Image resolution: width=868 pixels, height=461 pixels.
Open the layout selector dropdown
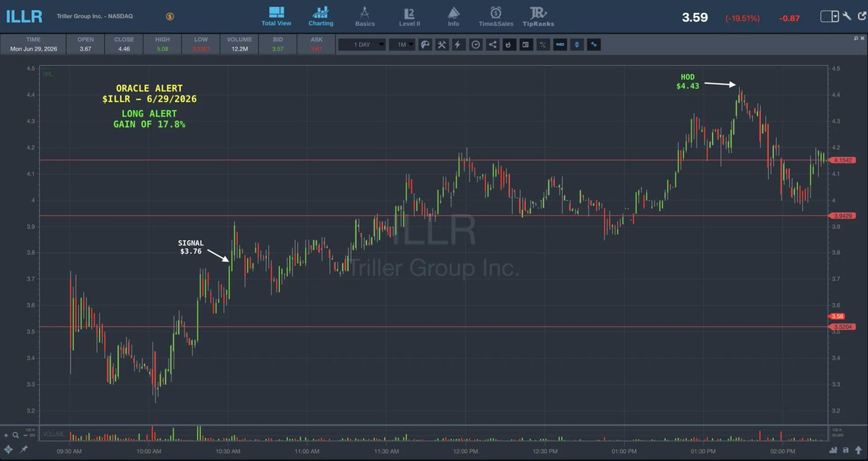click(830, 15)
